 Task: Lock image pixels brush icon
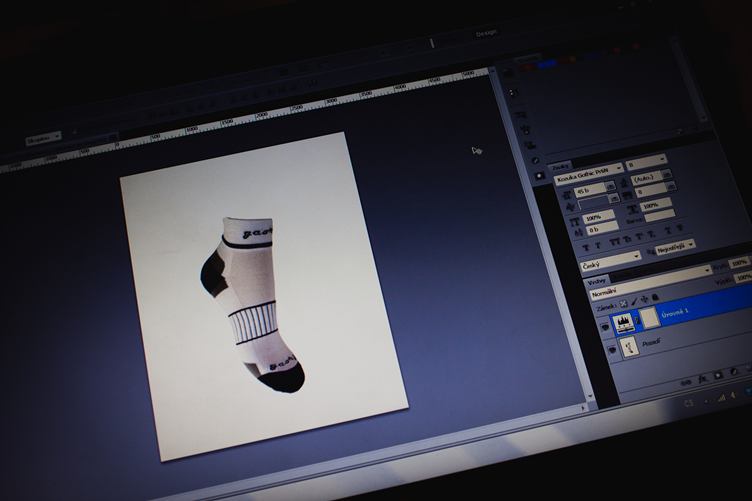tap(634, 302)
